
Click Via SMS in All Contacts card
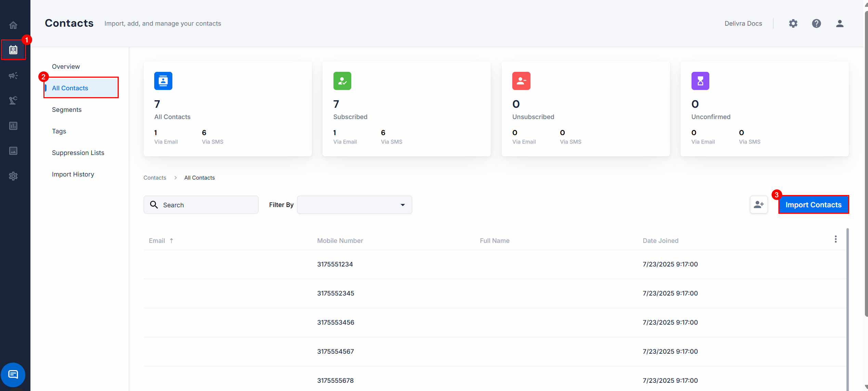[x=212, y=142]
